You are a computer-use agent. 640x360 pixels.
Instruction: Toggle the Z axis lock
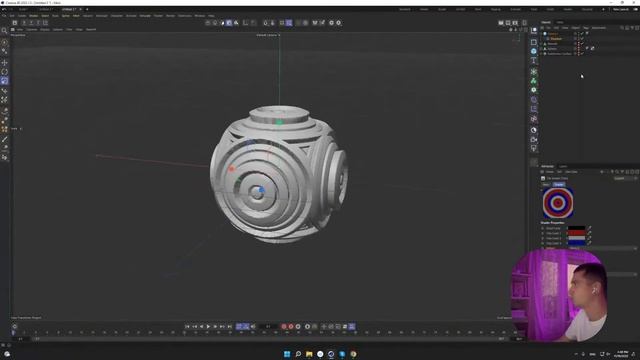pyautogui.click(x=38, y=23)
